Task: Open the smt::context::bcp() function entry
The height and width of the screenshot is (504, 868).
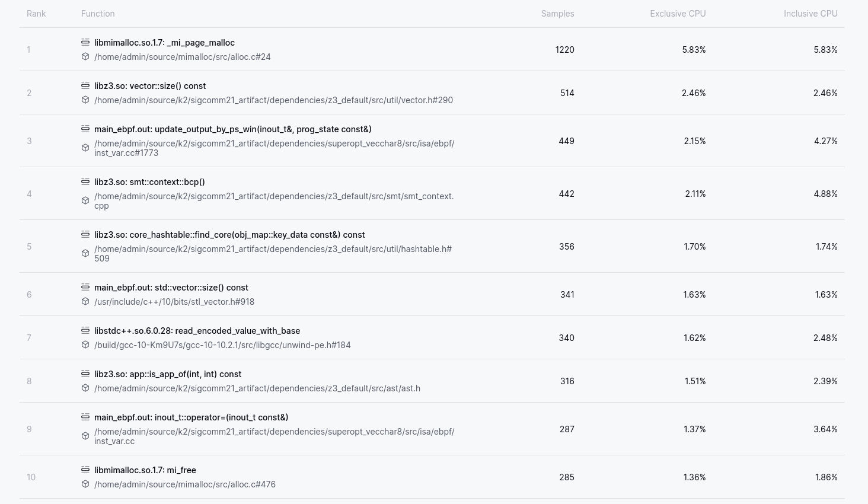Action: coord(149,182)
